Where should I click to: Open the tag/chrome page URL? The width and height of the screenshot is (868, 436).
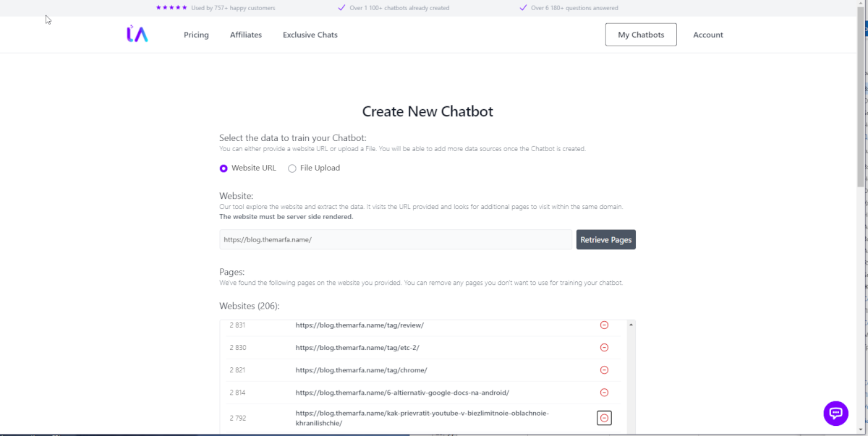tap(362, 370)
